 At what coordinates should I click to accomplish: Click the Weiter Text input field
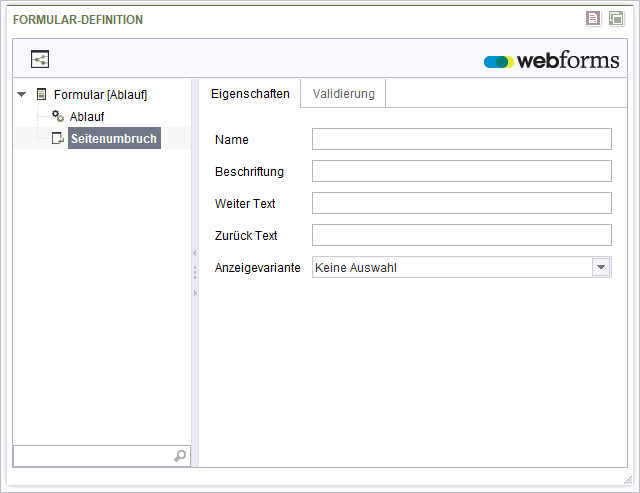(x=462, y=203)
